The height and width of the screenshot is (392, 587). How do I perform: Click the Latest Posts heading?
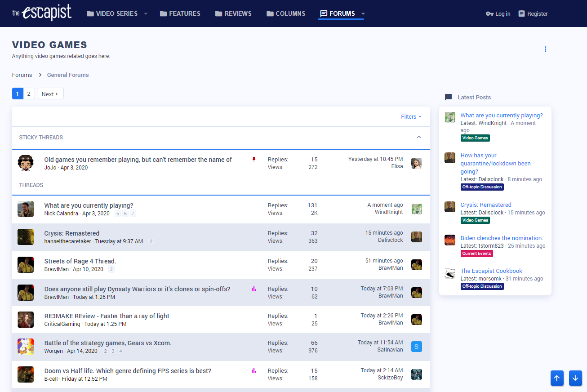click(474, 98)
